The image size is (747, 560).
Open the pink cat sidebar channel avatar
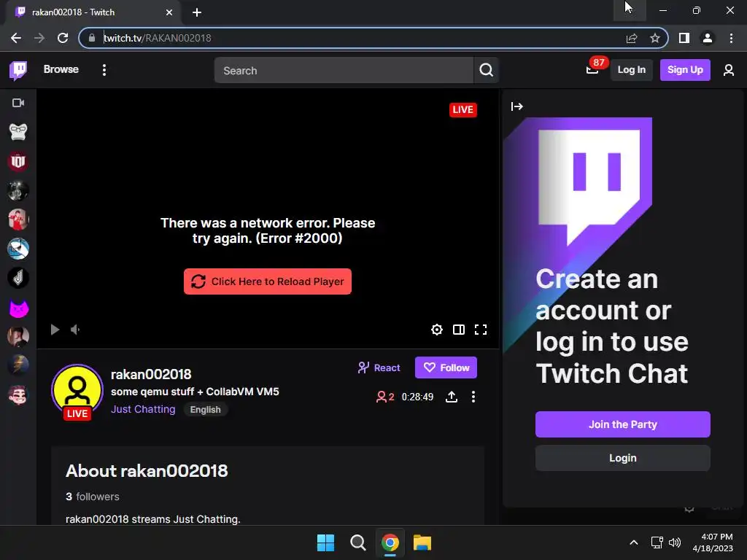(18, 308)
